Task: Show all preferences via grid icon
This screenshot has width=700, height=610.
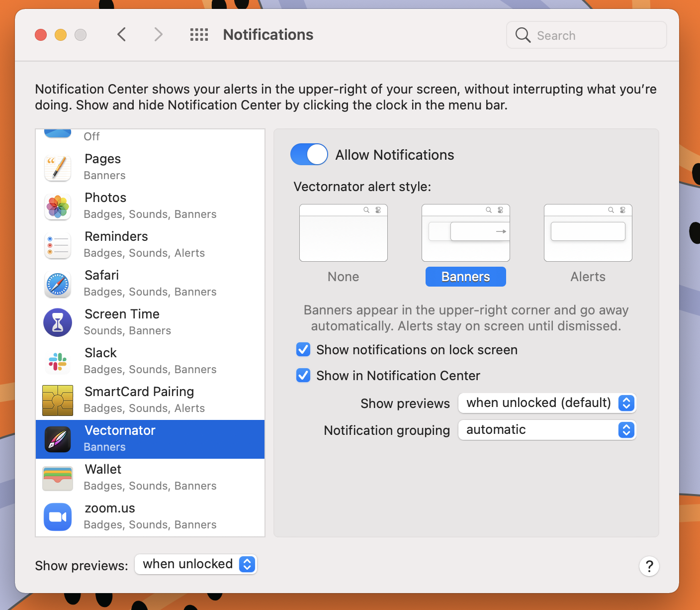Action: [199, 35]
